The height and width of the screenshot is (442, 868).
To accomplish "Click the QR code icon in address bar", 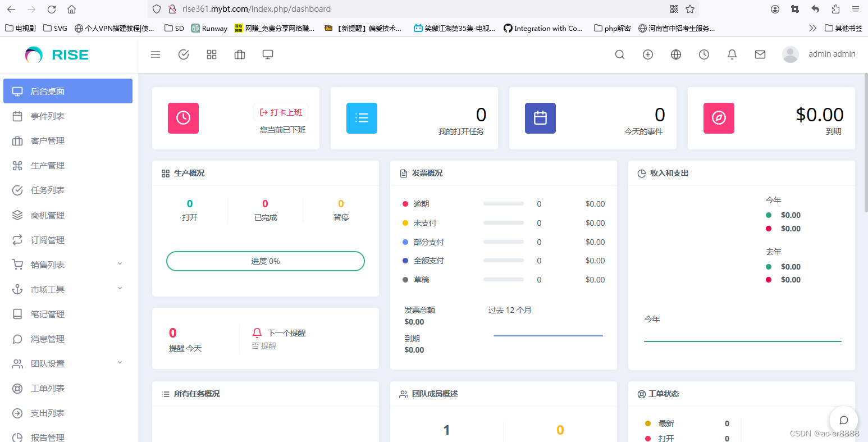I will click(674, 9).
